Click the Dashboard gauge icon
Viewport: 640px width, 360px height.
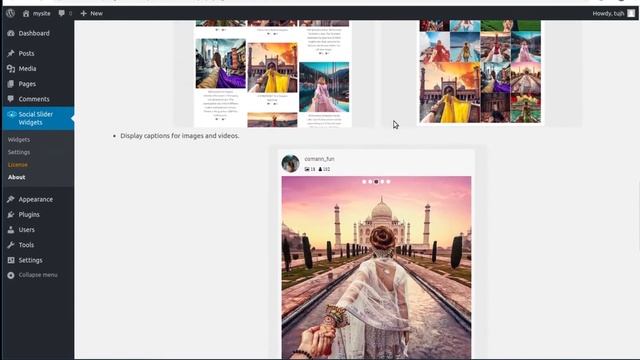[x=11, y=33]
